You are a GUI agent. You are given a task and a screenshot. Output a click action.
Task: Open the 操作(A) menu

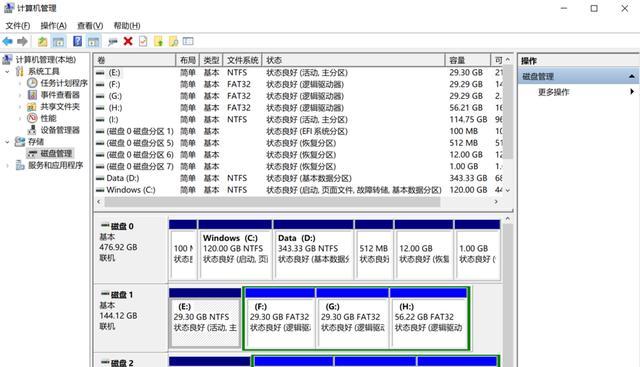click(x=53, y=26)
